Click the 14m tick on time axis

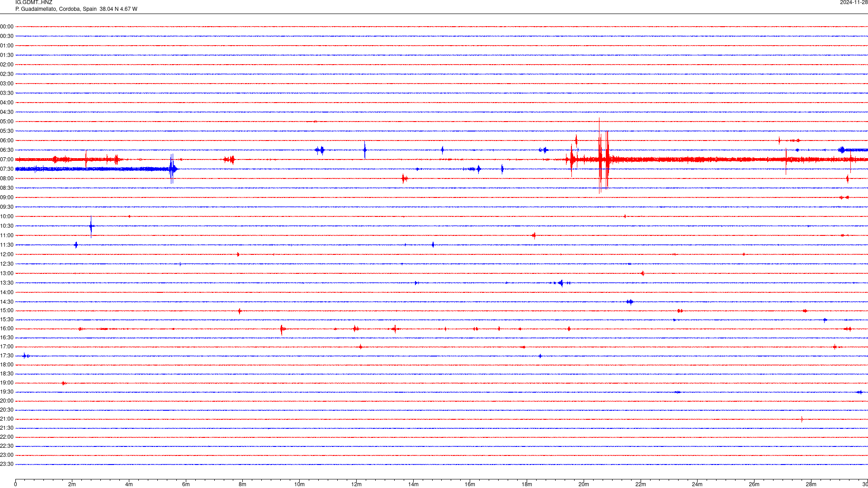coord(413,484)
